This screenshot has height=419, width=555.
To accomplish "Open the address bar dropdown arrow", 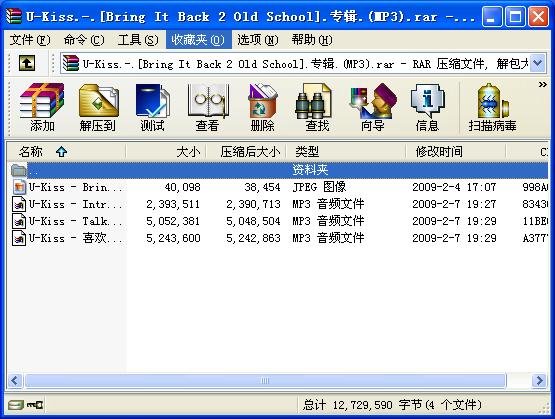I will 538,64.
